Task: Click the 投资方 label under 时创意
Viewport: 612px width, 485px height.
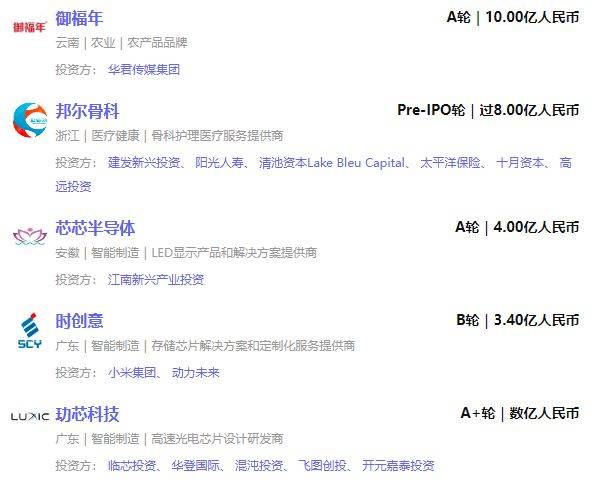Action: tap(76, 373)
